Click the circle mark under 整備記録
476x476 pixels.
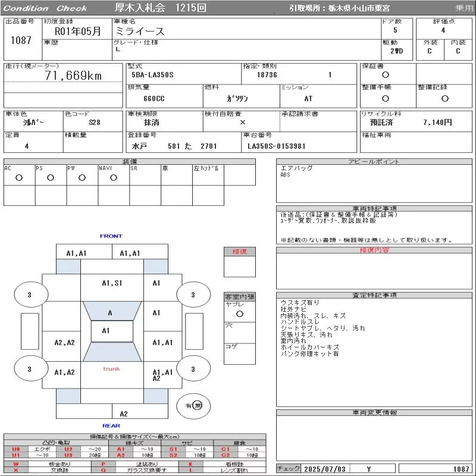point(444,98)
